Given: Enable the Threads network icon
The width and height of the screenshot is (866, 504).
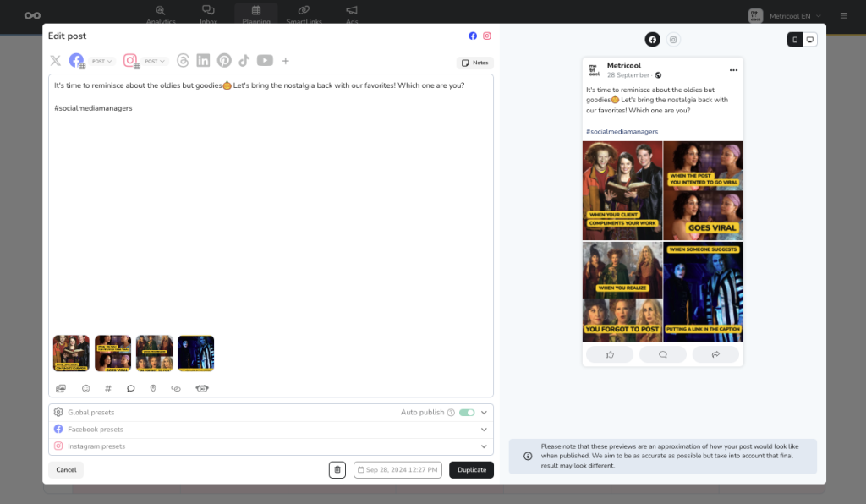Looking at the screenshot, I should 183,61.
